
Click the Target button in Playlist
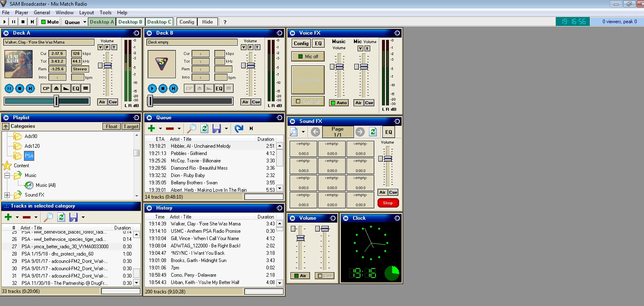point(131,127)
